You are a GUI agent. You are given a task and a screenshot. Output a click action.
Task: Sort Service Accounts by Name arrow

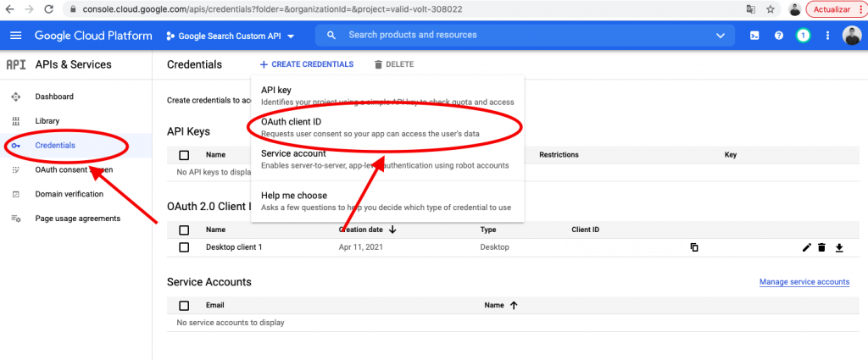point(513,305)
